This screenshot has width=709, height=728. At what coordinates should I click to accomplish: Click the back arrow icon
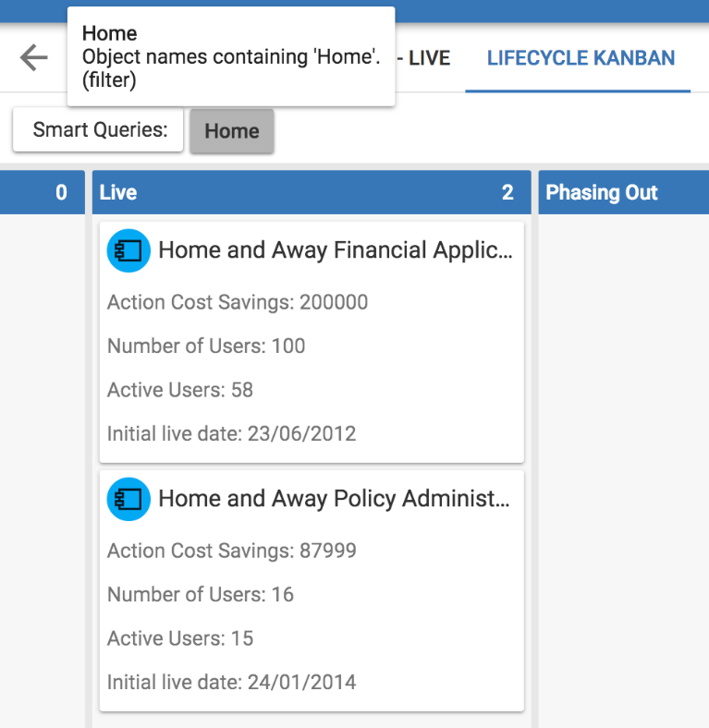34,58
